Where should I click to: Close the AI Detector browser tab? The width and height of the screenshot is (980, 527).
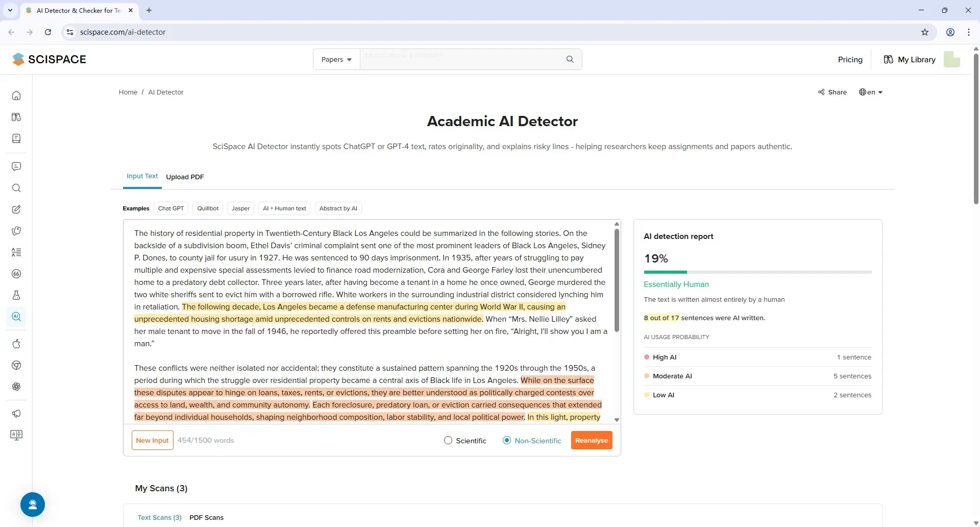coord(131,10)
